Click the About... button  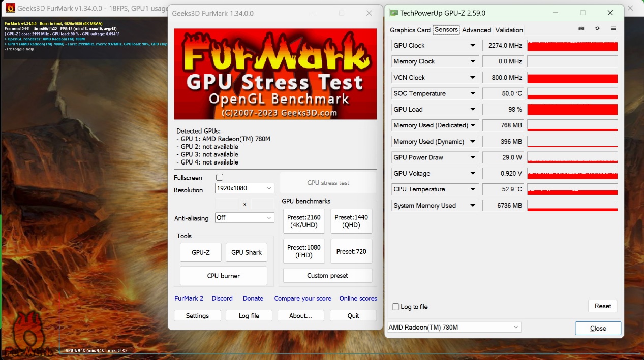(x=300, y=316)
